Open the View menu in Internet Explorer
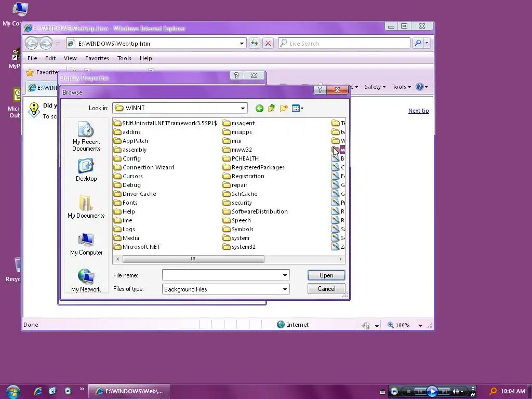 pos(70,58)
